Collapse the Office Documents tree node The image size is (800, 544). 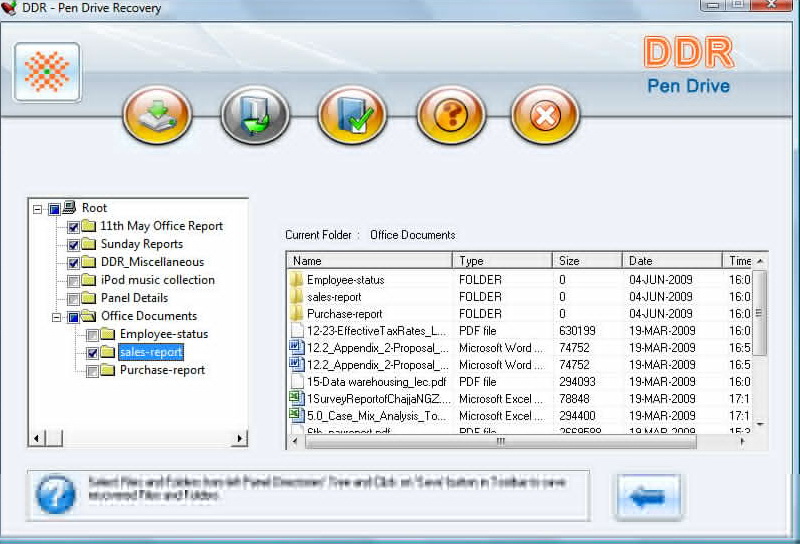point(57,317)
